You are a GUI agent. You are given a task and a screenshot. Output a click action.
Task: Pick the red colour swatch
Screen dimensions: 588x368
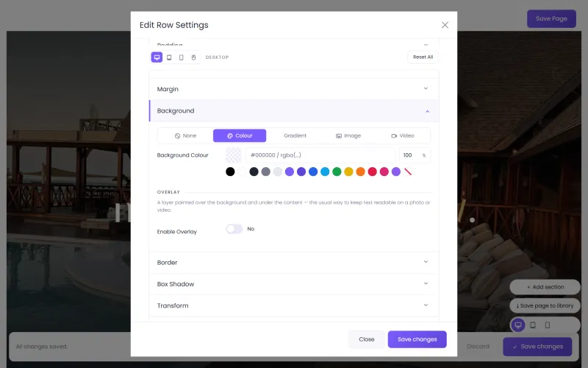coord(373,171)
